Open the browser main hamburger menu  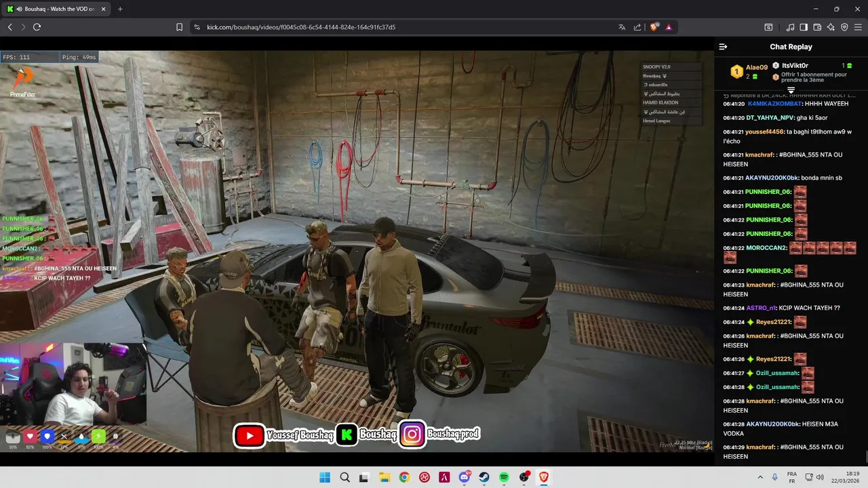click(x=858, y=27)
